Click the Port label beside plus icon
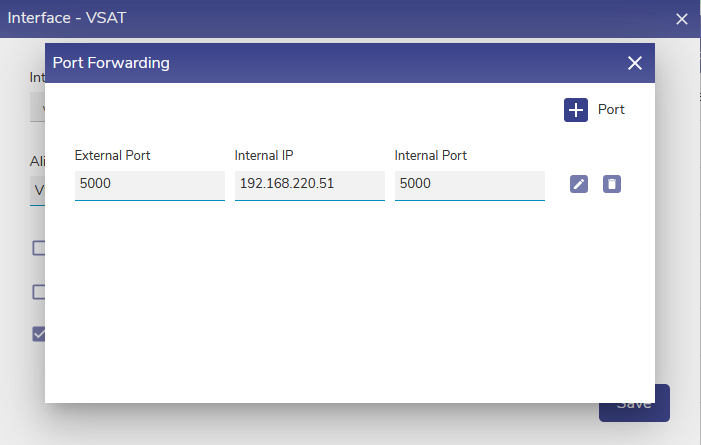 611,110
